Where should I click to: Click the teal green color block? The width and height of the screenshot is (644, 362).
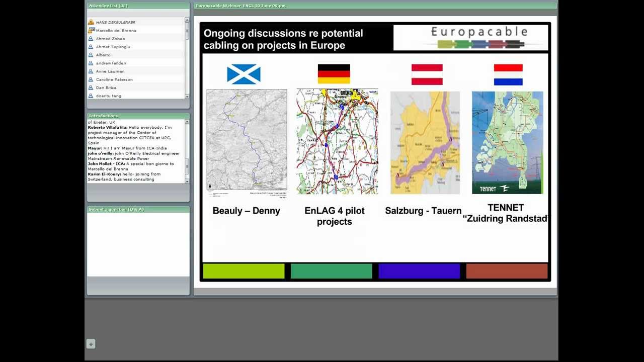click(332, 271)
